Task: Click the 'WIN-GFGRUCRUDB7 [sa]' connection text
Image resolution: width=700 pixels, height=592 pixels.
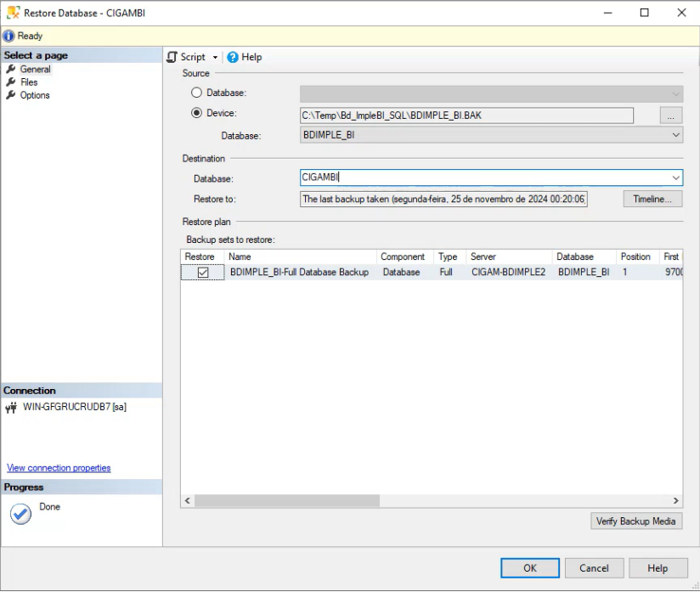Action: pyautogui.click(x=75, y=407)
